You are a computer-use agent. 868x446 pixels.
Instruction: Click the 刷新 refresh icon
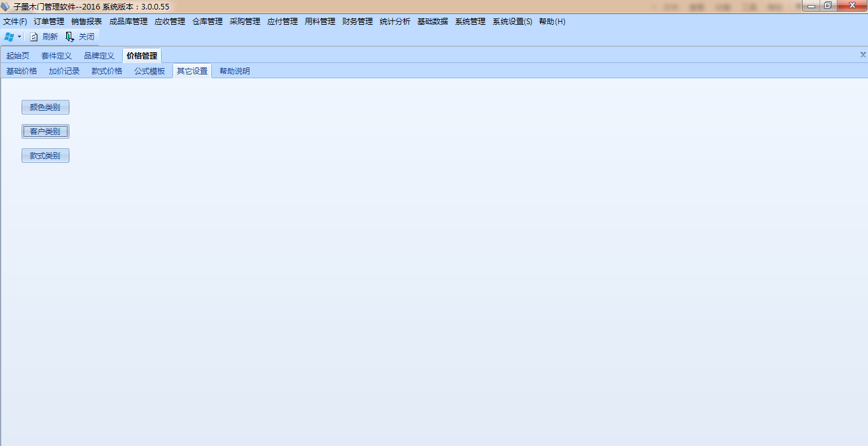click(x=34, y=37)
